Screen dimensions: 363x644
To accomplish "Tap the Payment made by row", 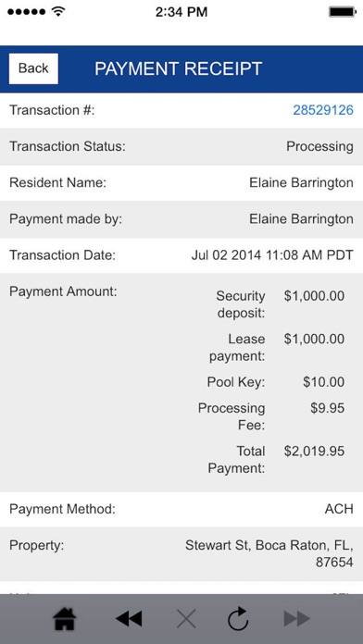I will tap(181, 219).
